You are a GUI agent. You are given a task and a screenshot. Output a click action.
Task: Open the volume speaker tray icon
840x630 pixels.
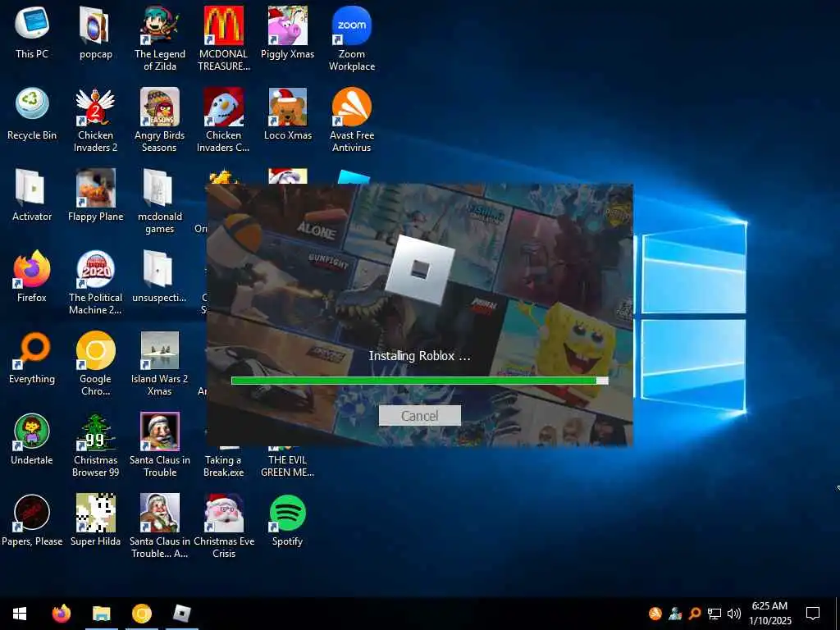click(733, 614)
